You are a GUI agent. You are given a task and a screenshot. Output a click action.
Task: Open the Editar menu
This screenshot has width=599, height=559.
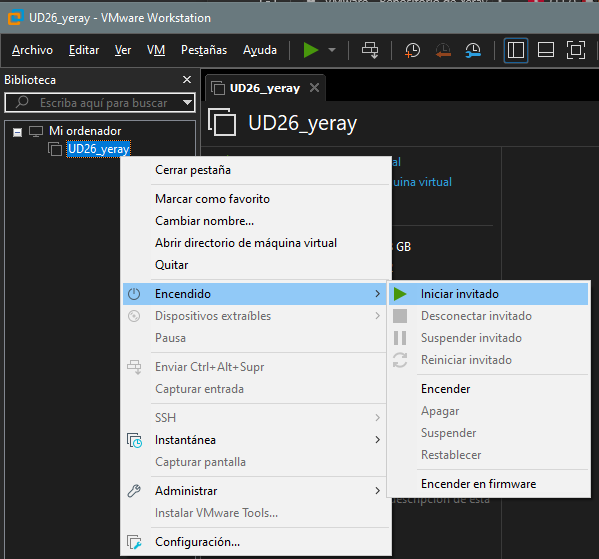[84, 50]
